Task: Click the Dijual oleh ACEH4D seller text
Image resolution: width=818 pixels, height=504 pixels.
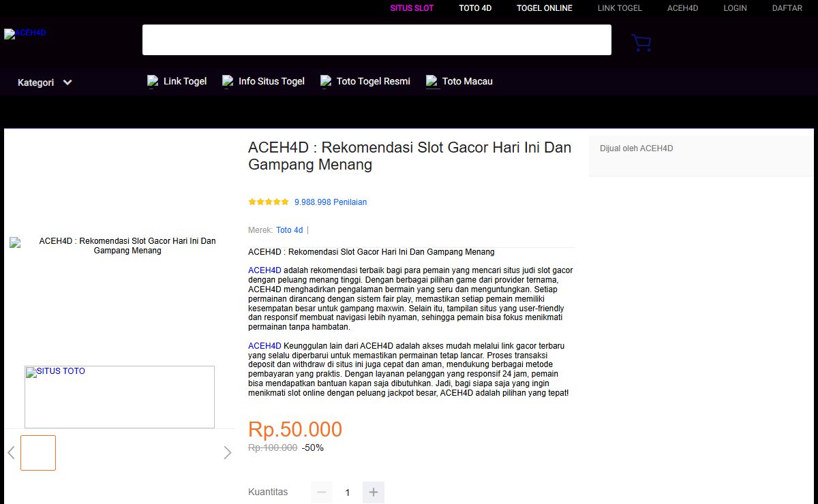Action: coord(636,148)
